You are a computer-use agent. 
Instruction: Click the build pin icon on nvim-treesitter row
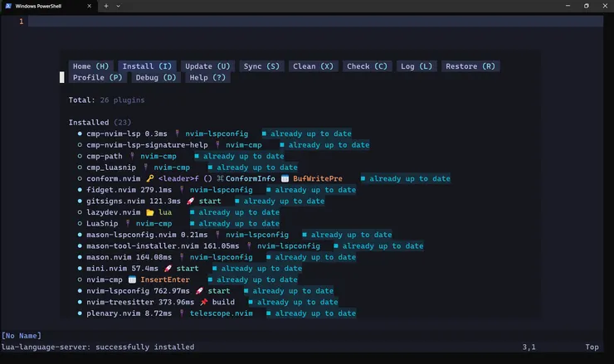203,302
